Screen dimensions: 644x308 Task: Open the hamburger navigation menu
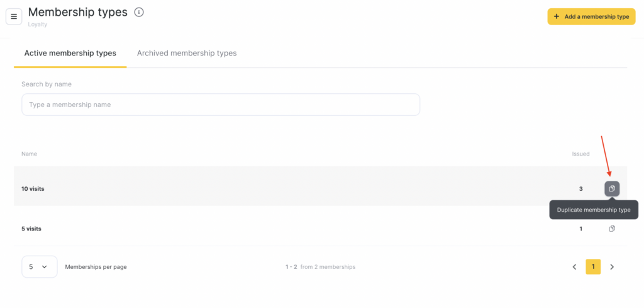pyautogui.click(x=14, y=16)
